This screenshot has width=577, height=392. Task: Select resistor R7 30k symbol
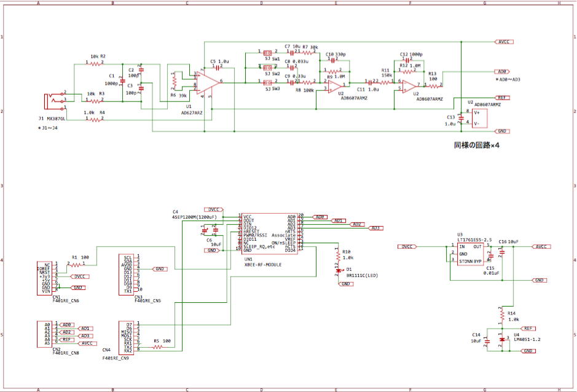point(308,53)
